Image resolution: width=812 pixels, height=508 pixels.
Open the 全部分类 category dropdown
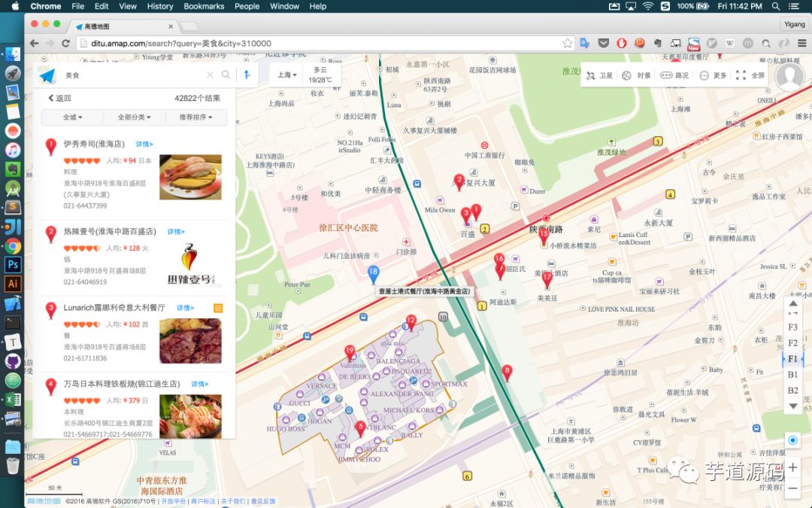(x=134, y=117)
